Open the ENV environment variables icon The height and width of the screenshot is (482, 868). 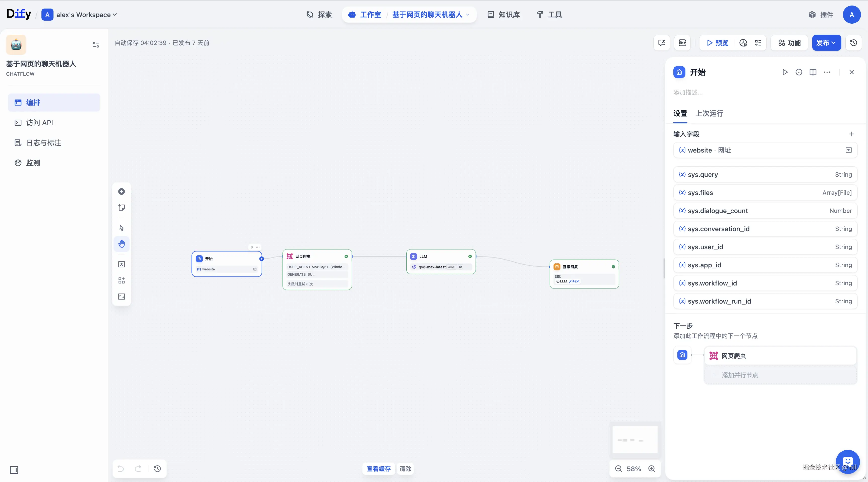(682, 43)
